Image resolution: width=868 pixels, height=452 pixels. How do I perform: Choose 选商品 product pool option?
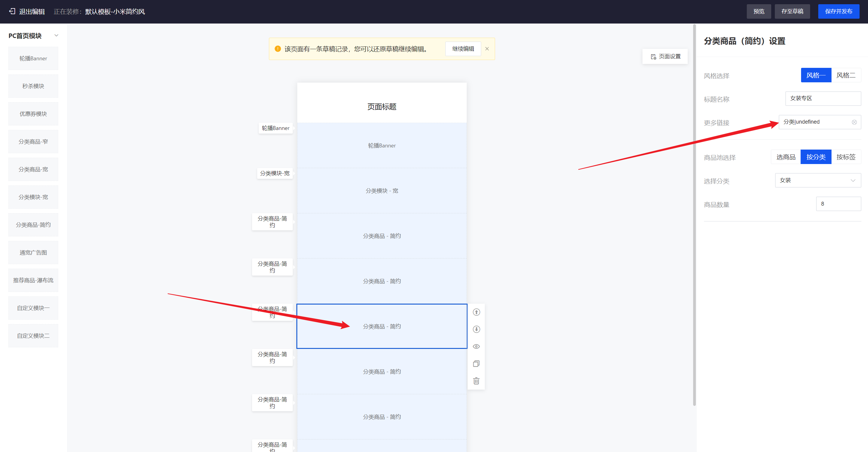(786, 157)
